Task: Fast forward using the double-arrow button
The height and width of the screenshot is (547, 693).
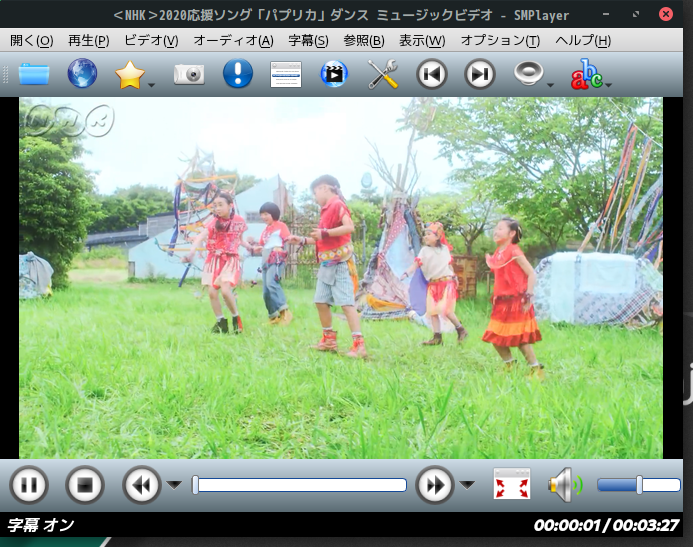Action: pos(435,485)
